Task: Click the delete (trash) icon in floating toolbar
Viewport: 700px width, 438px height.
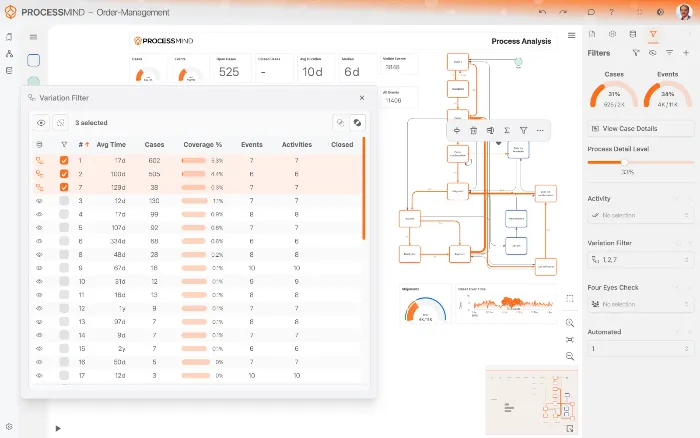Action: coord(473,130)
